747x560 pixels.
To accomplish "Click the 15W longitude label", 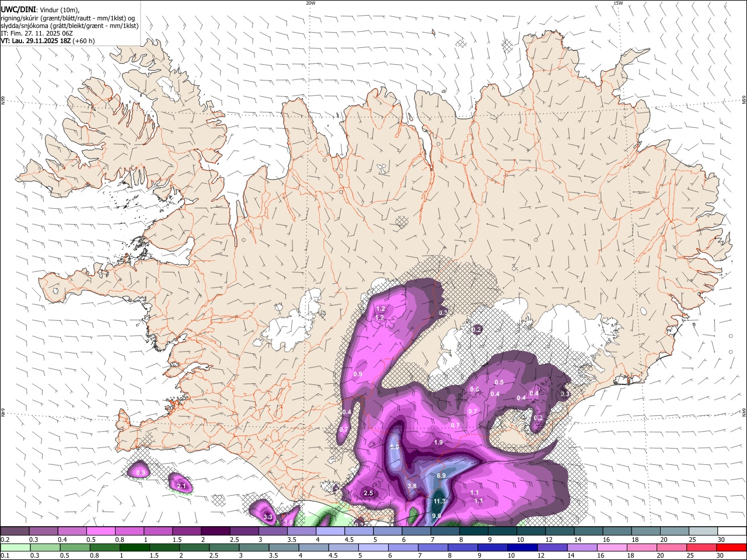I will point(617,3).
